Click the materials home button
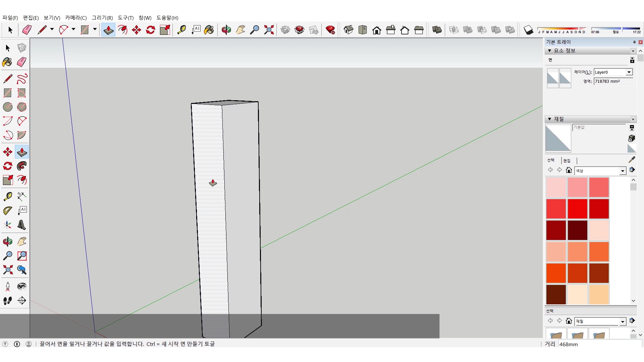The width and height of the screenshot is (644, 362). tap(569, 170)
